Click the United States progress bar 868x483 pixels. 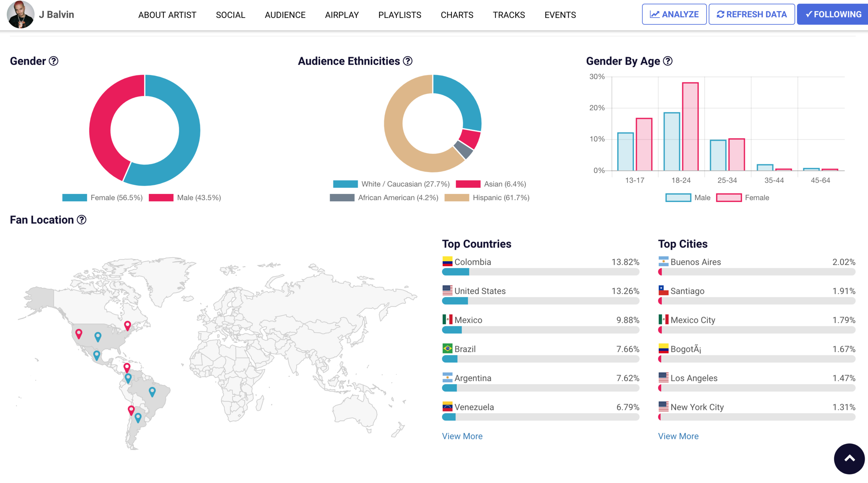[x=540, y=301]
